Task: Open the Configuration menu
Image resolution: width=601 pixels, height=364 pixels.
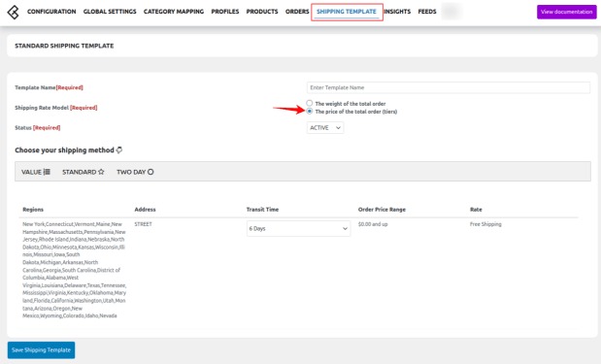Action: [x=51, y=12]
